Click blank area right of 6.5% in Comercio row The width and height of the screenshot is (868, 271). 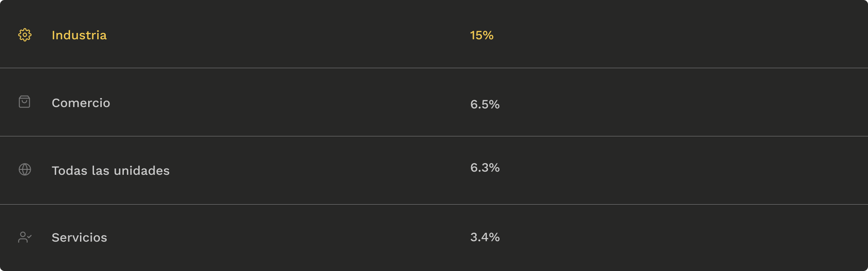click(678, 103)
